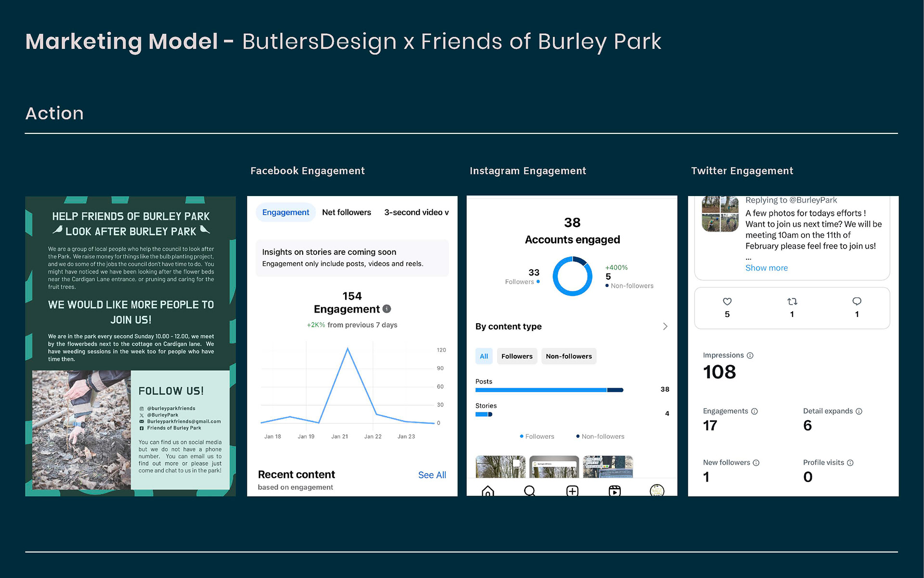This screenshot has height=578, width=924.
Task: Select the Followers content filter
Action: 517,356
